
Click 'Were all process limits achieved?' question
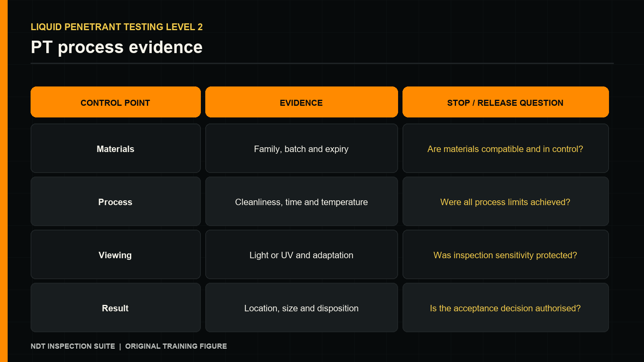pyautogui.click(x=506, y=202)
